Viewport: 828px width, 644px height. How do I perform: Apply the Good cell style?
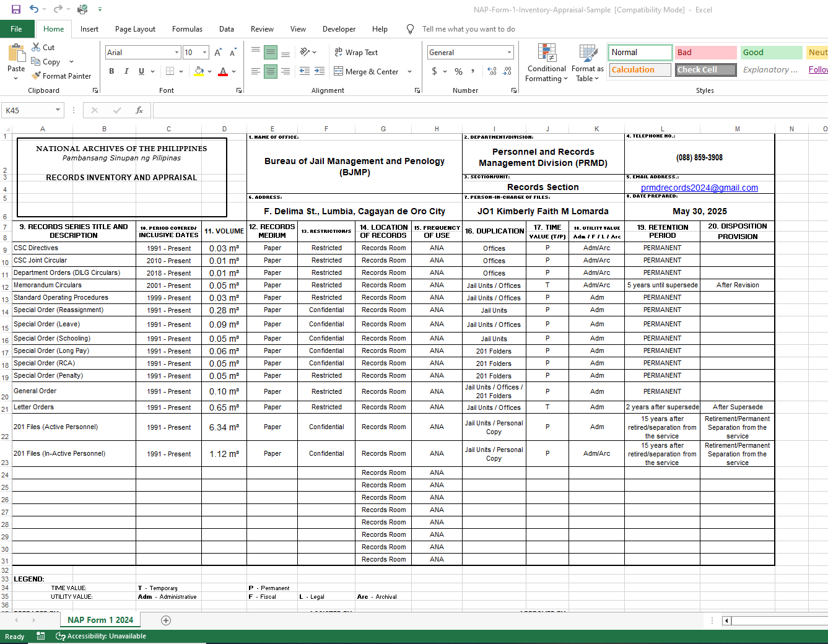[x=772, y=53]
